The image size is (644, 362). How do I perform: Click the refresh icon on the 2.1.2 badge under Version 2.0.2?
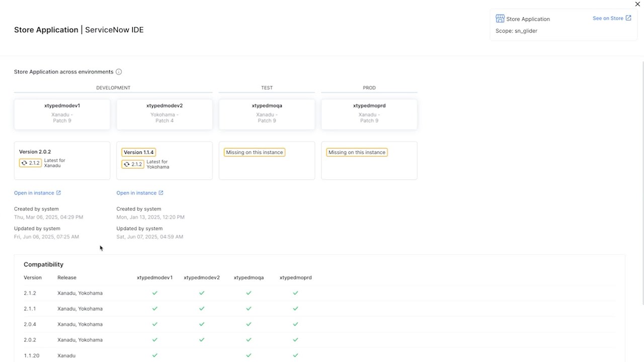click(x=24, y=163)
